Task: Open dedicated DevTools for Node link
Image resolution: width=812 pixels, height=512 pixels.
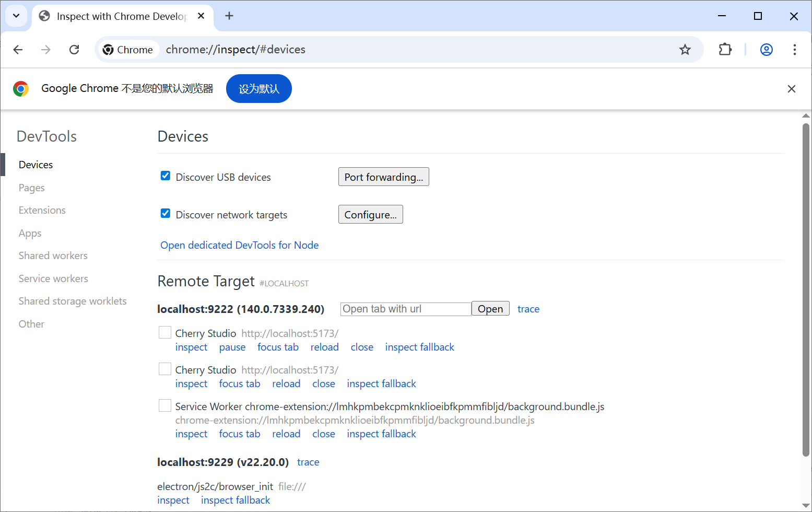Action: coord(240,245)
